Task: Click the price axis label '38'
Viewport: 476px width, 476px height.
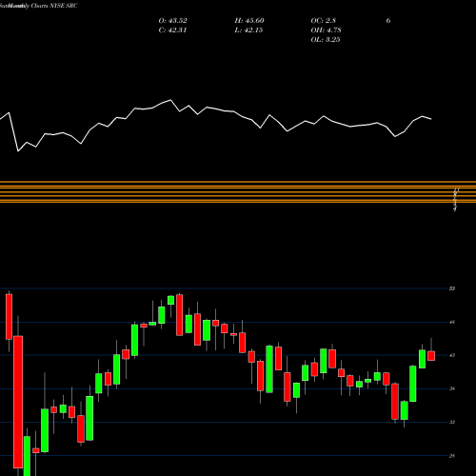Action: [x=452, y=388]
